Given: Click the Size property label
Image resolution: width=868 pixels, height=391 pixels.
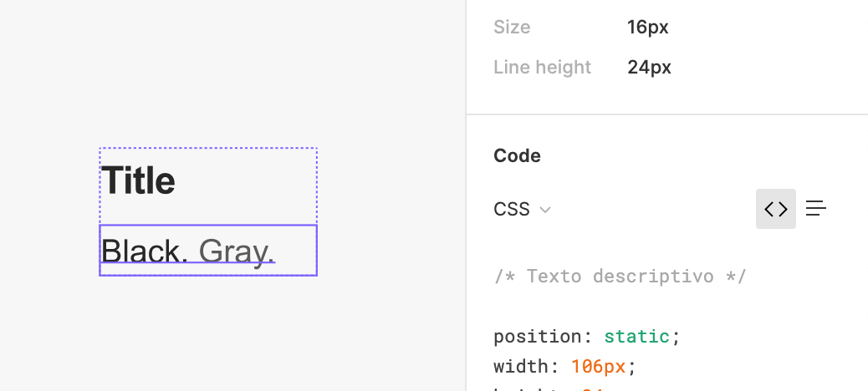Looking at the screenshot, I should [x=512, y=27].
